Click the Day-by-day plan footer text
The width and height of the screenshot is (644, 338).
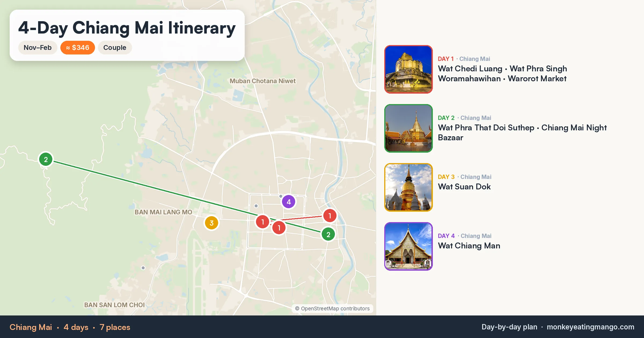(x=509, y=327)
